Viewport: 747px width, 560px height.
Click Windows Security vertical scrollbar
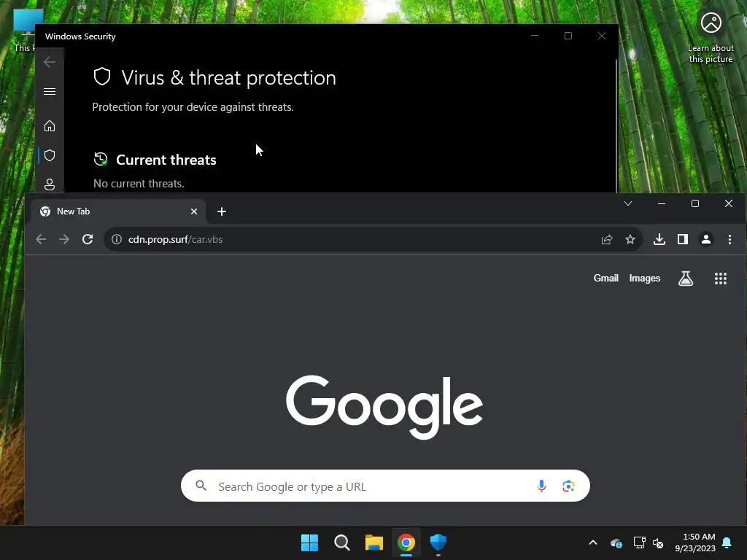click(616, 125)
